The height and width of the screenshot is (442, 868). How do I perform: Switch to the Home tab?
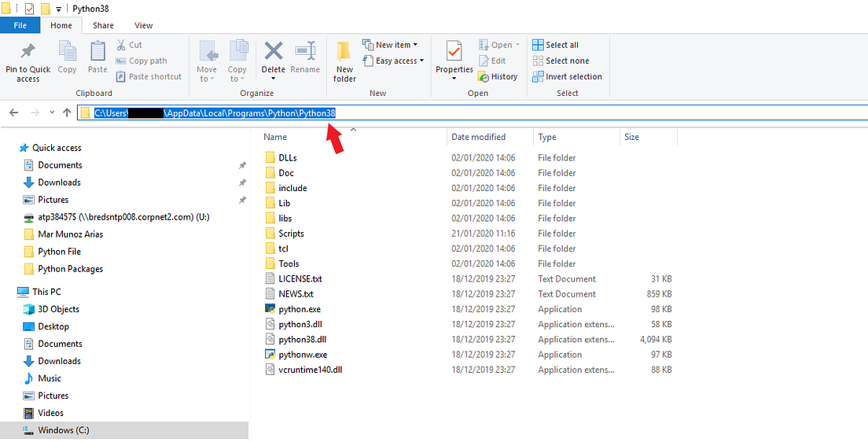point(61,25)
